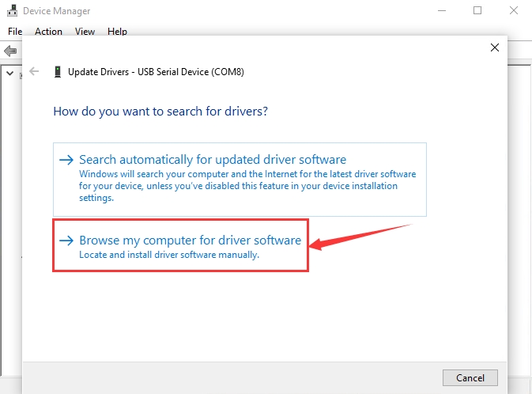This screenshot has height=394, width=532.
Task: Click arrow icon beside Search automatically option
Action: (66, 160)
